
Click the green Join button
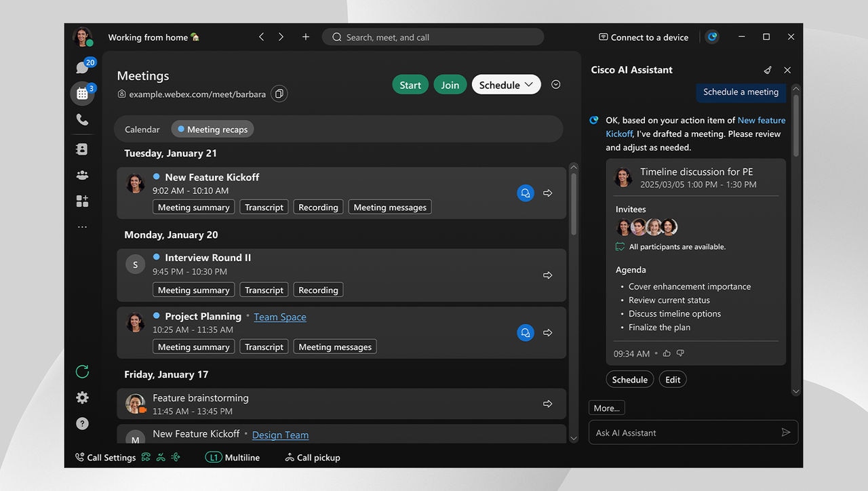(x=450, y=85)
